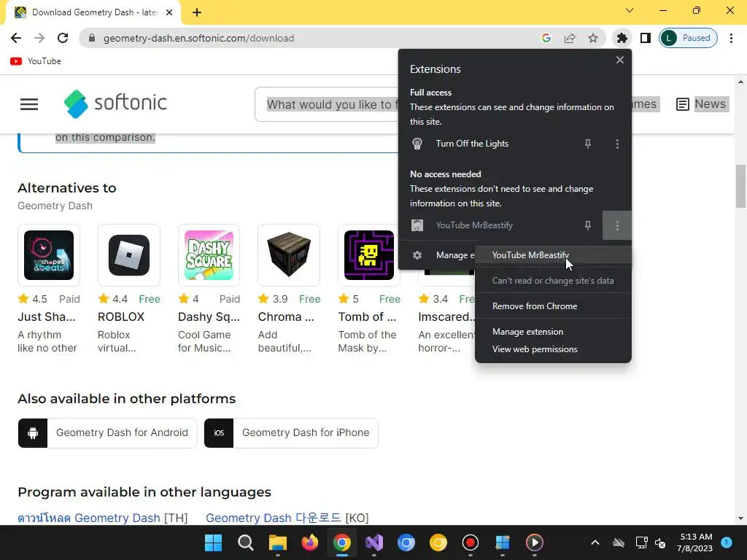Click the Softonic logo

[115, 104]
